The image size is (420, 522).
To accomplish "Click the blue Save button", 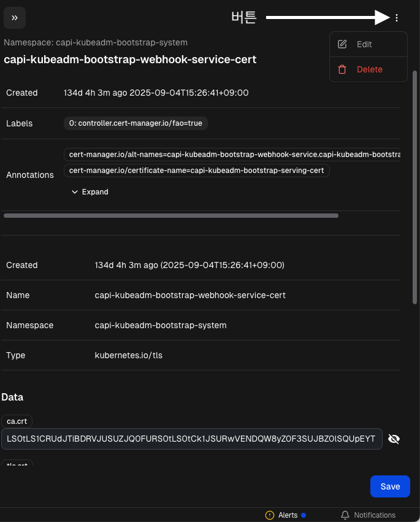I will tap(390, 486).
